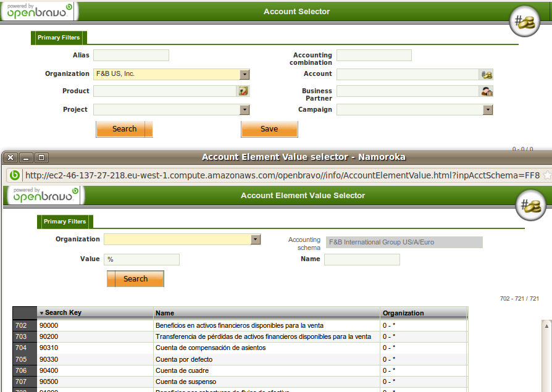
Task: Click the results table scrollbar up arrow
Action: (x=546, y=326)
